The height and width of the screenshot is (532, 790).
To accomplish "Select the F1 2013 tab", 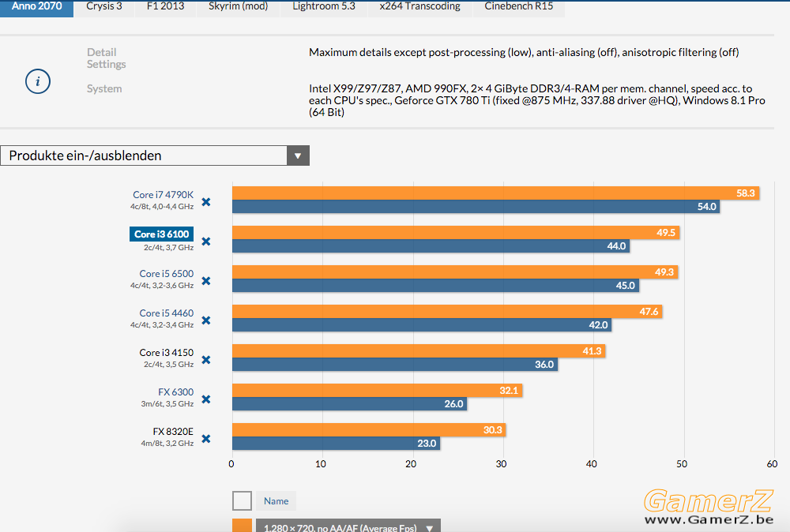I will 165,8.
